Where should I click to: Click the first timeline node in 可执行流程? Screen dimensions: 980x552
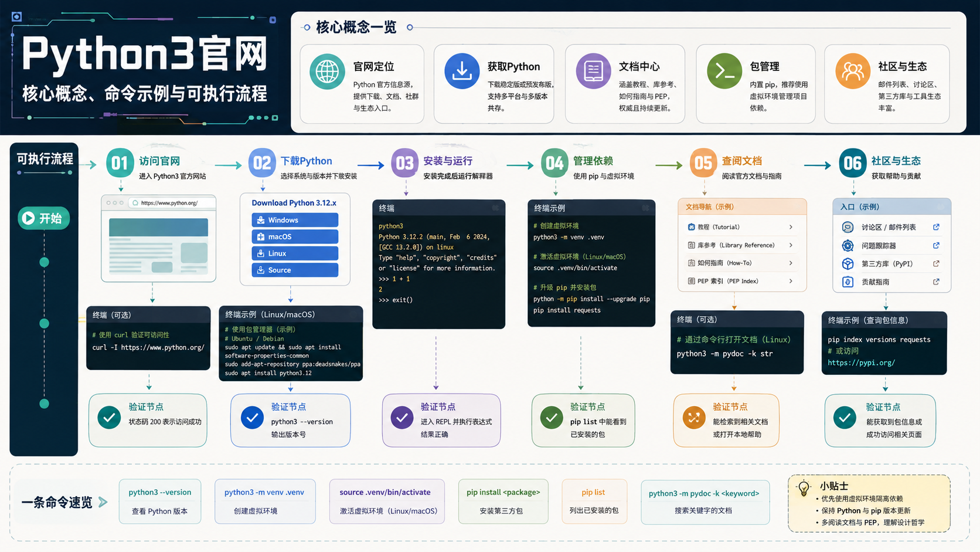point(44,262)
